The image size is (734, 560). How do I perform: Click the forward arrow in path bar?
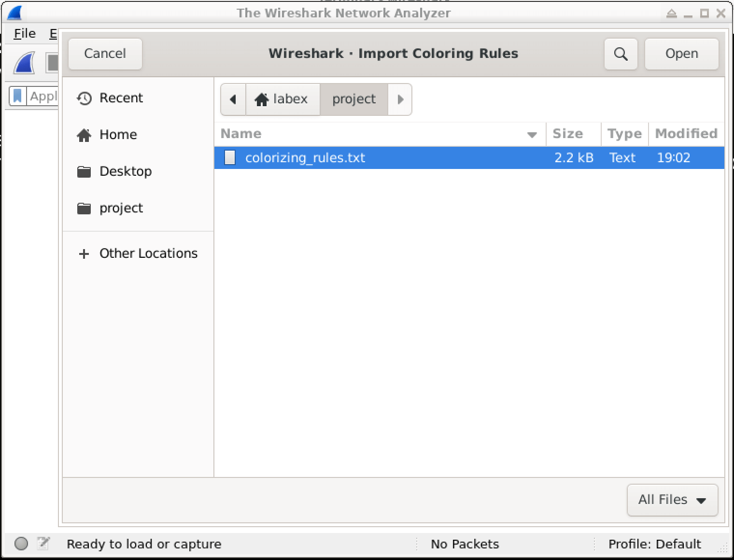click(400, 99)
